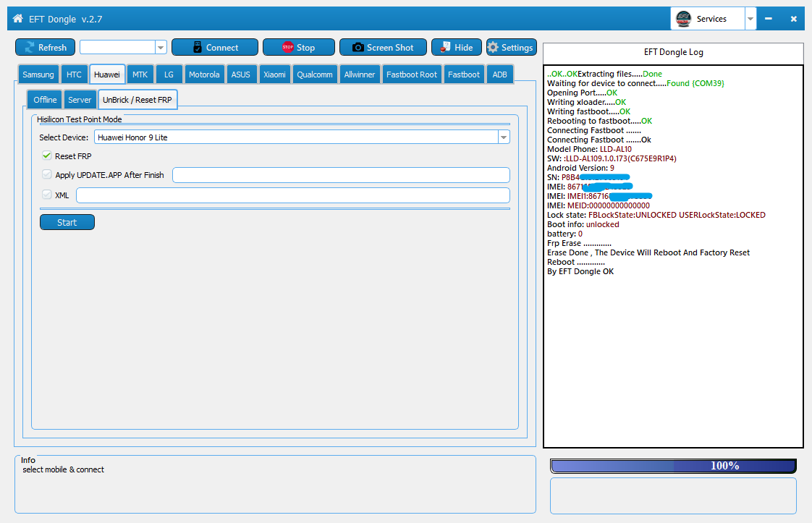Close the EFT Dongle window
This screenshot has width=812, height=523.
pyautogui.click(x=793, y=19)
